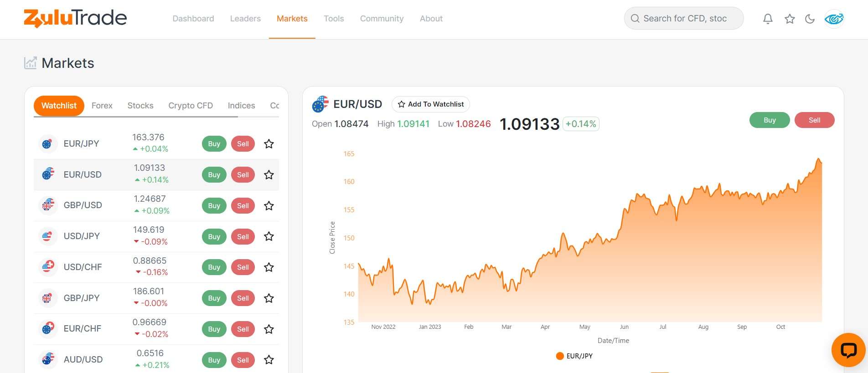Switch to the Stocks tab
This screenshot has width=868, height=373.
pyautogui.click(x=140, y=106)
